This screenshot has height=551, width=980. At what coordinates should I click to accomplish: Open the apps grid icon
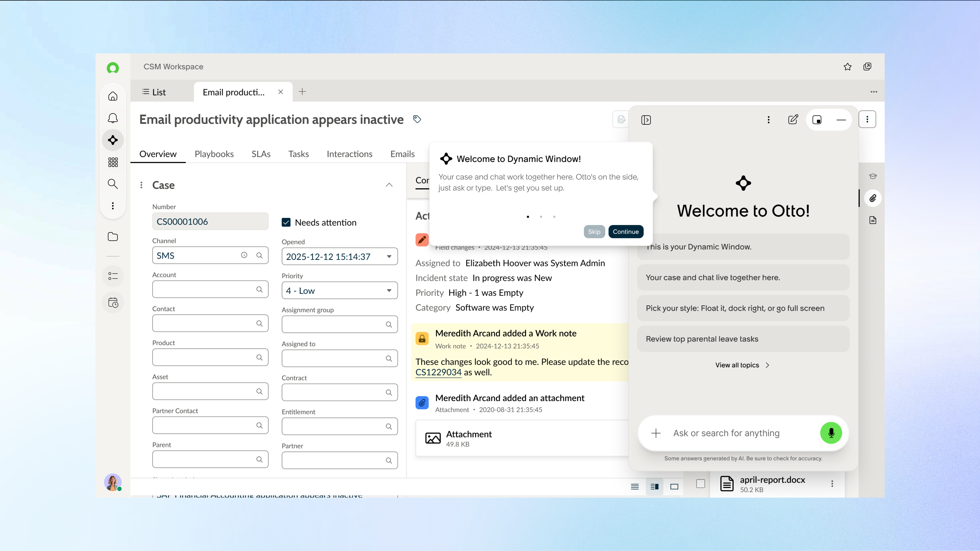pos(113,162)
